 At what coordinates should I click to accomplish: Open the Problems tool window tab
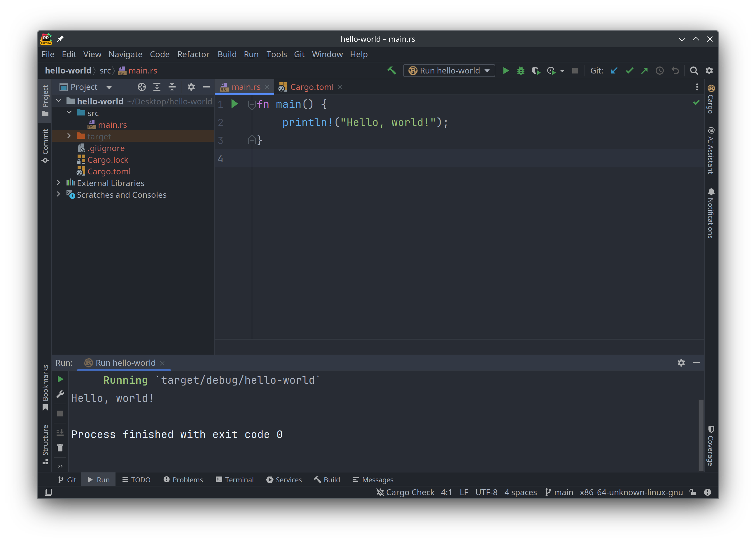click(183, 480)
